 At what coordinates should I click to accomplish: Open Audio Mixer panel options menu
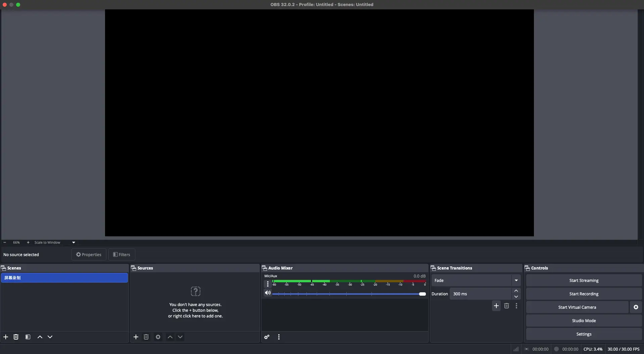point(279,337)
